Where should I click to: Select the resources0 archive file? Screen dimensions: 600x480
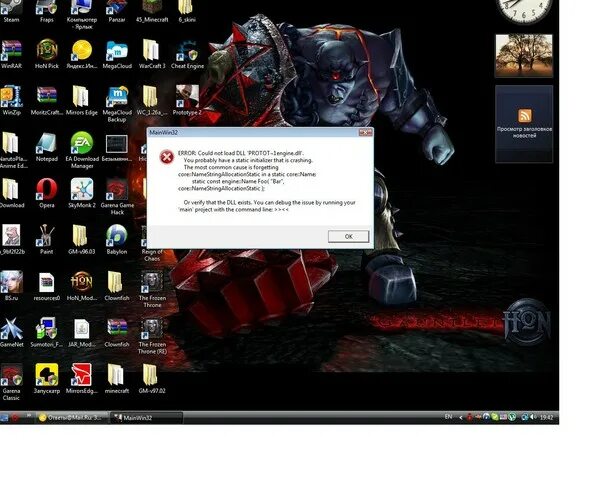click(x=47, y=286)
